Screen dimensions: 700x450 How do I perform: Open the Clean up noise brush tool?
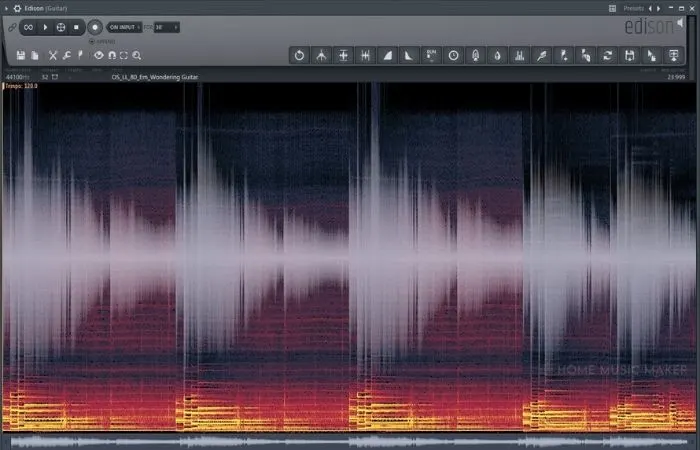coord(542,55)
